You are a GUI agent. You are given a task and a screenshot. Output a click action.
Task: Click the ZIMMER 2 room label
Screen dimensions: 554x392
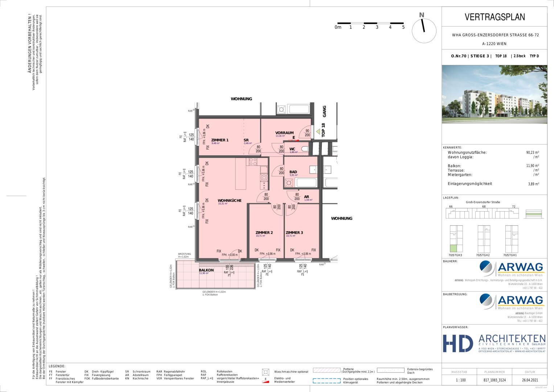[x=264, y=233]
